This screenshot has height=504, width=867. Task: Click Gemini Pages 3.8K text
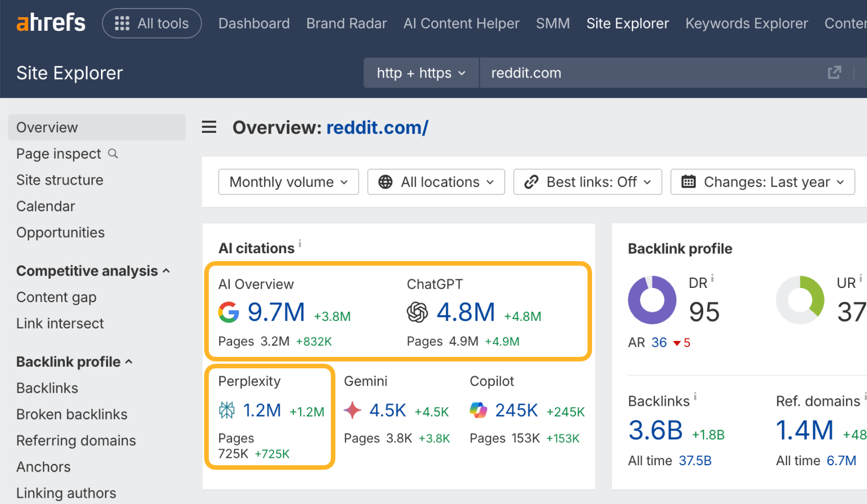pos(378,438)
